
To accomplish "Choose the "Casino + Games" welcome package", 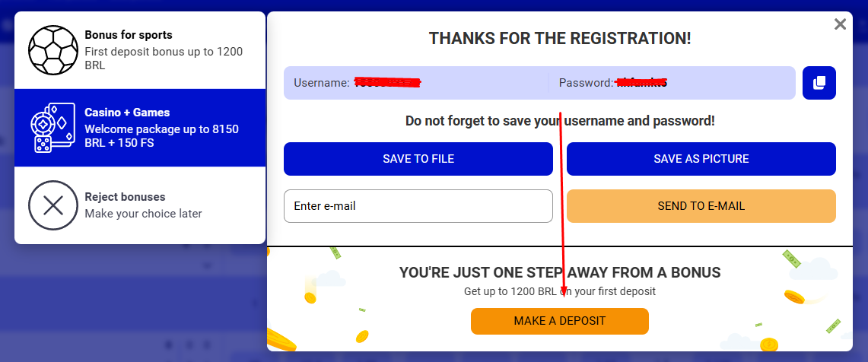I will [127, 113].
